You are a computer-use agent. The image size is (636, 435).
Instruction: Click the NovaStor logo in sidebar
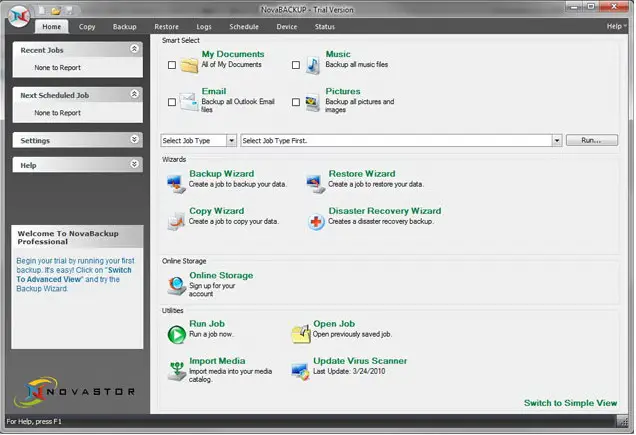coord(75,392)
